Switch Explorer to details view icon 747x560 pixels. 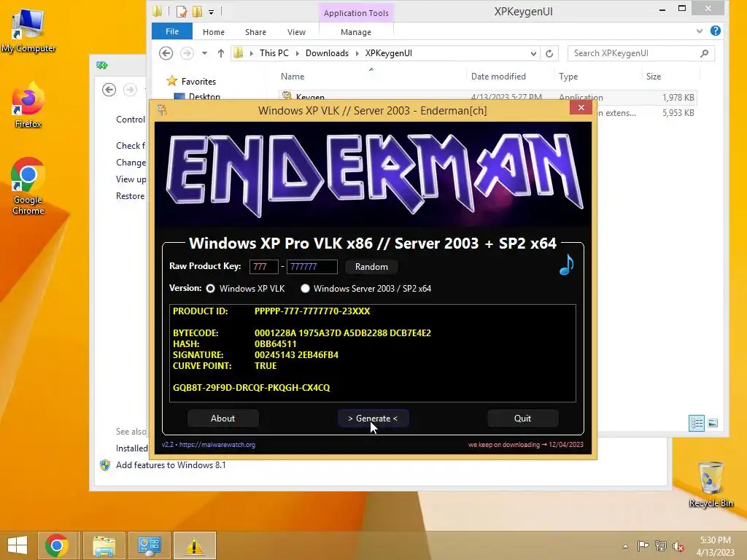coord(697,423)
